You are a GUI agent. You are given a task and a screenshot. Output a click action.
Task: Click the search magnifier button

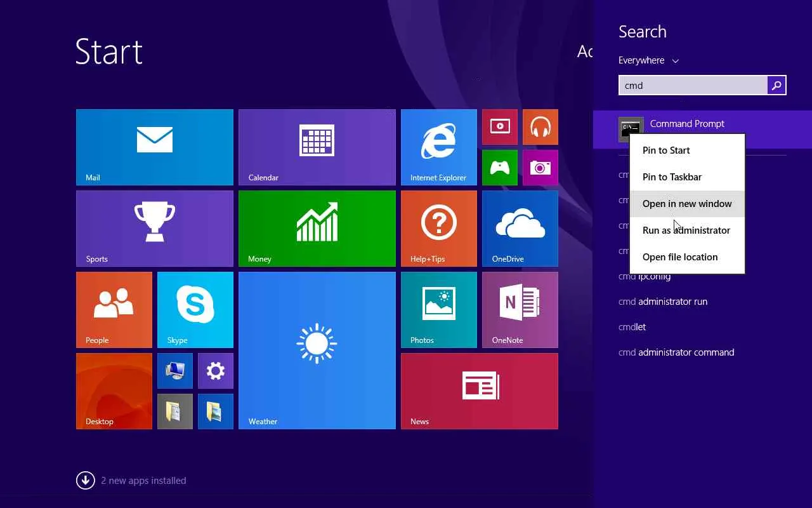click(x=776, y=85)
